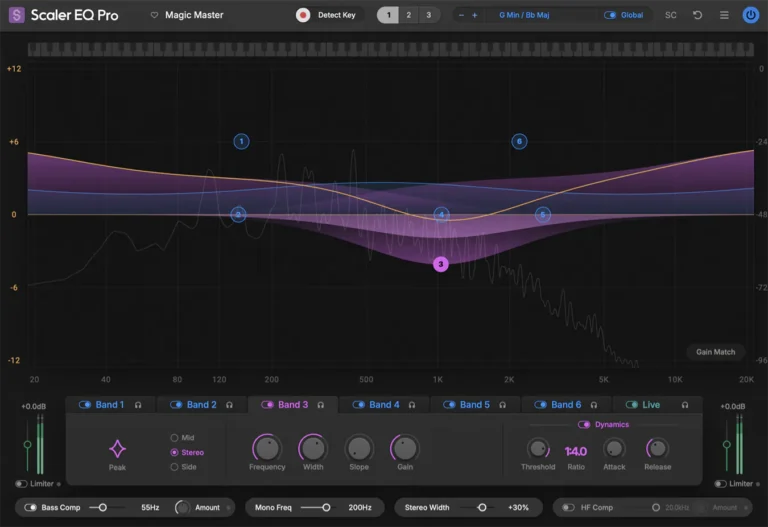Toggle the Band 2 enable switch
768x527 pixels.
(x=176, y=405)
